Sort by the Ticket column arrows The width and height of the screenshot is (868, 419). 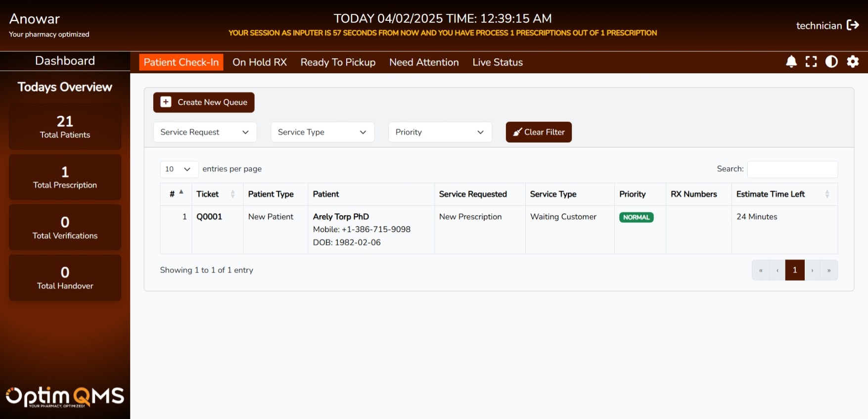[232, 194]
